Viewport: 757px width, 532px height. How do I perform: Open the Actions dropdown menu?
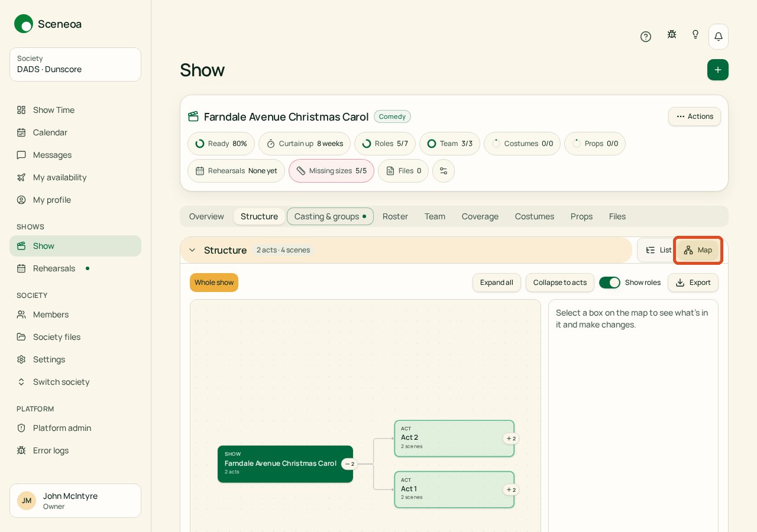694,116
